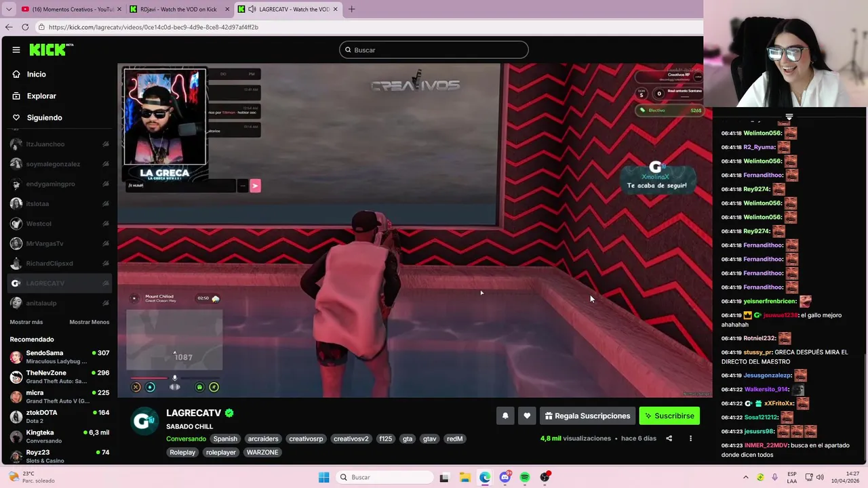
Task: Click chat user stussy_pr
Action: pos(757,352)
